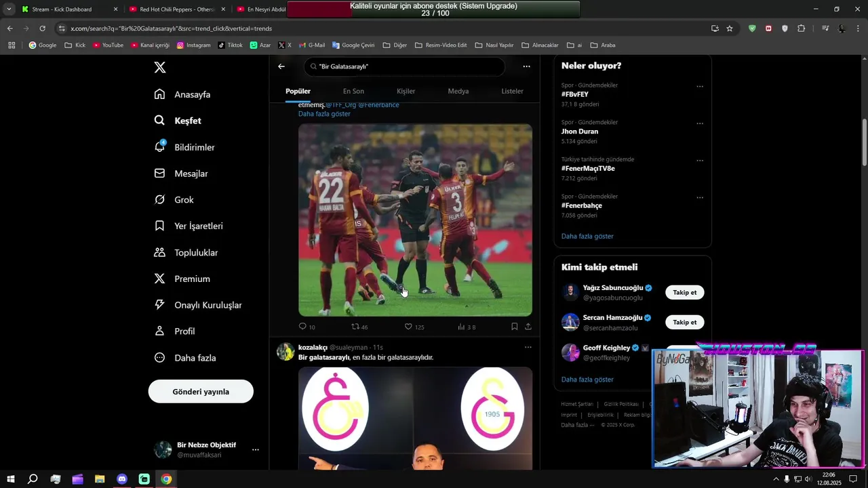Open options dots for #Fenerbahçe trend
The image size is (868, 488).
[700, 198]
